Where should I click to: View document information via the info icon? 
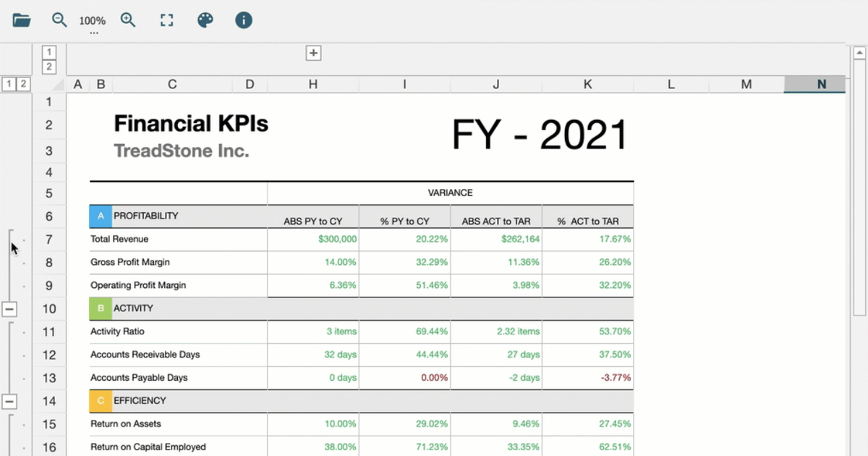tap(243, 20)
